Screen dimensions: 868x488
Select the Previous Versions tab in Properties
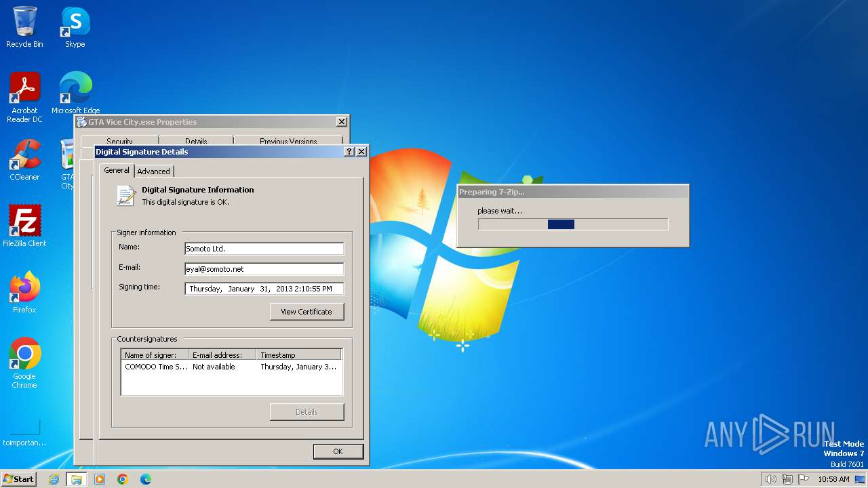point(288,141)
